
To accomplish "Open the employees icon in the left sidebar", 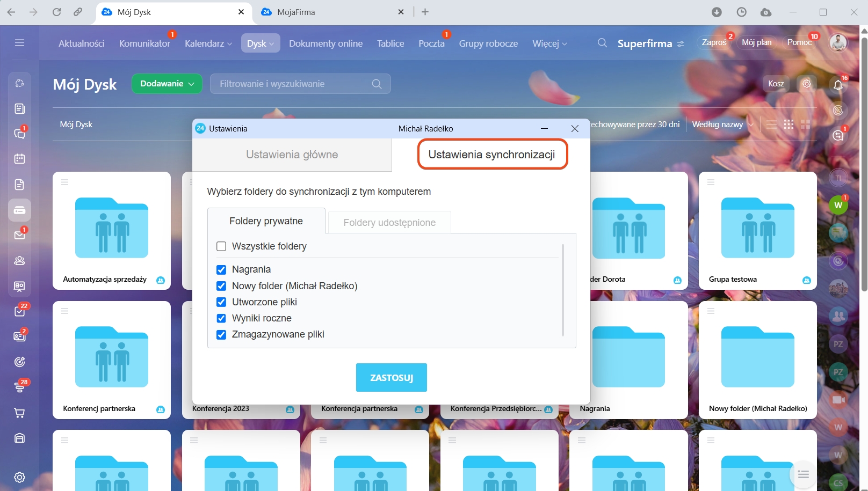I will coord(20,261).
